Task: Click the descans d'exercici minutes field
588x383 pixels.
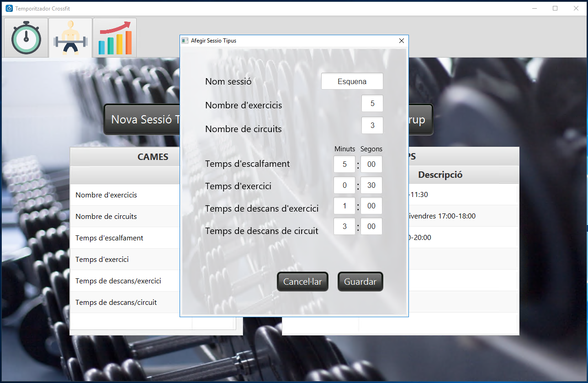Action: click(344, 206)
